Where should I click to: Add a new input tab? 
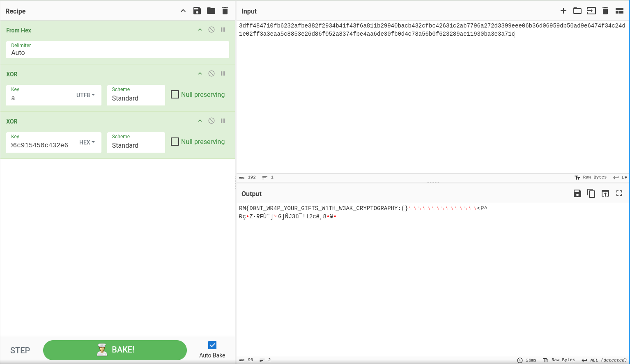coord(563,11)
